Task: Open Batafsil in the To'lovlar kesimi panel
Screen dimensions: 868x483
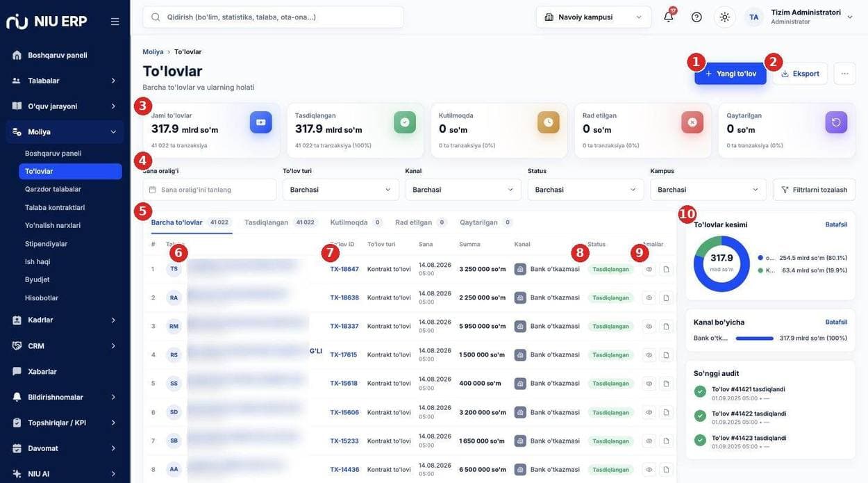Action: pyautogui.click(x=836, y=224)
